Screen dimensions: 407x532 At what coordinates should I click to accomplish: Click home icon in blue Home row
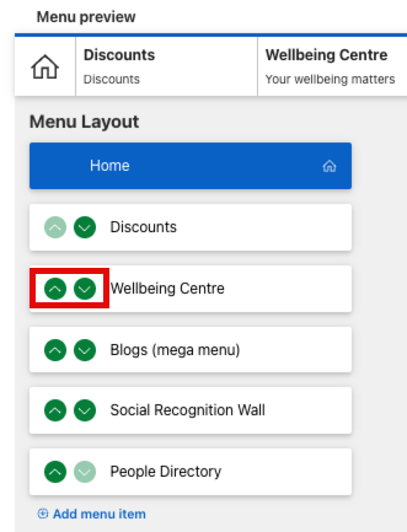pos(330,166)
